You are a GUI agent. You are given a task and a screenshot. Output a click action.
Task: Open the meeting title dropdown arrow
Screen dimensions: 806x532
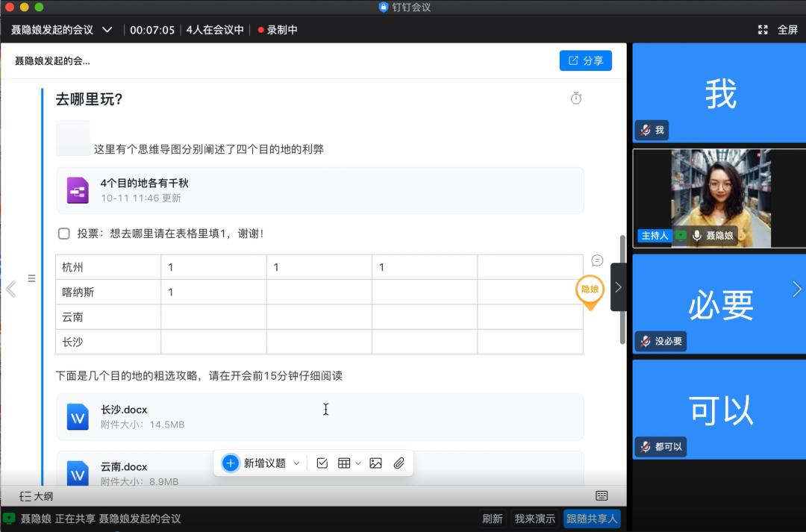tap(107, 30)
